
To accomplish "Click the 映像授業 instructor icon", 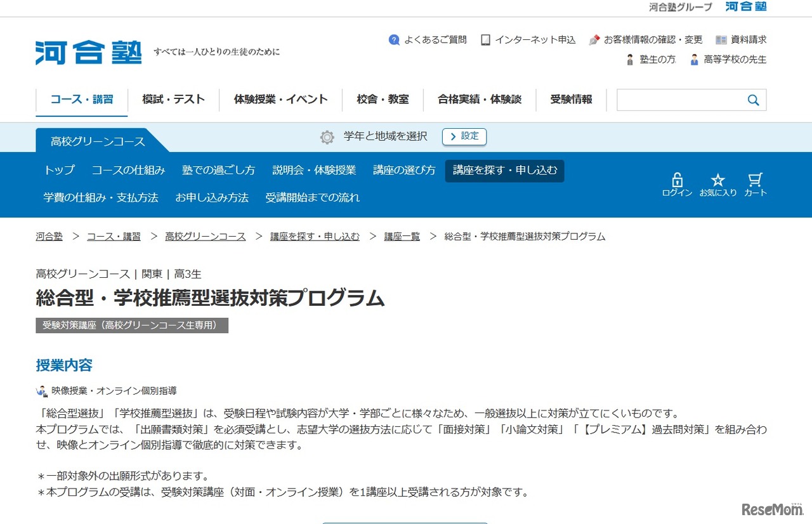I will 42,391.
